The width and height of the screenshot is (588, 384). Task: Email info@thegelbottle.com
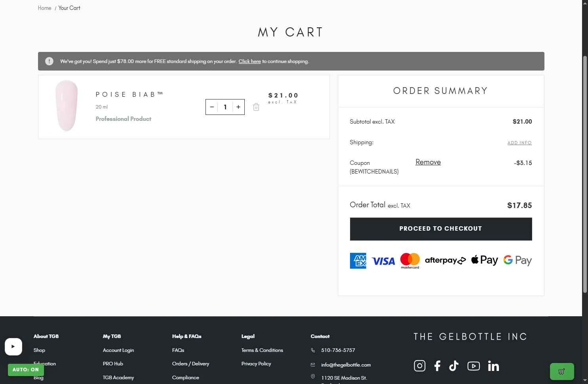346,365
